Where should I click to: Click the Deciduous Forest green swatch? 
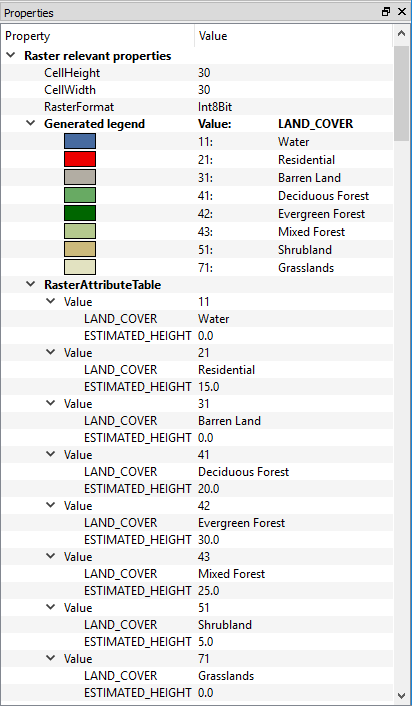(80, 195)
